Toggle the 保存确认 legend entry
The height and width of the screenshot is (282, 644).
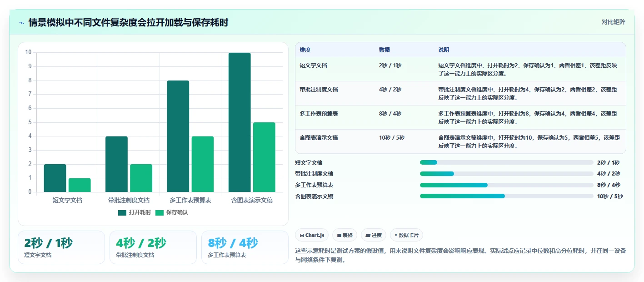pos(171,212)
